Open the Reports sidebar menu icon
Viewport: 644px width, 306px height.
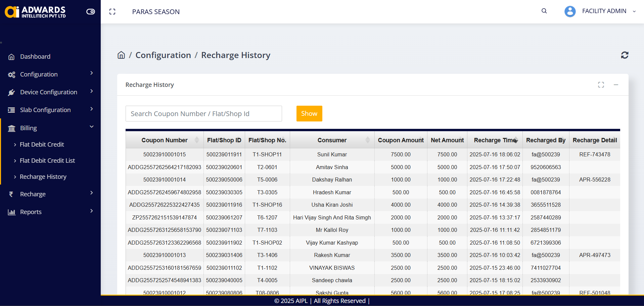pyautogui.click(x=12, y=212)
